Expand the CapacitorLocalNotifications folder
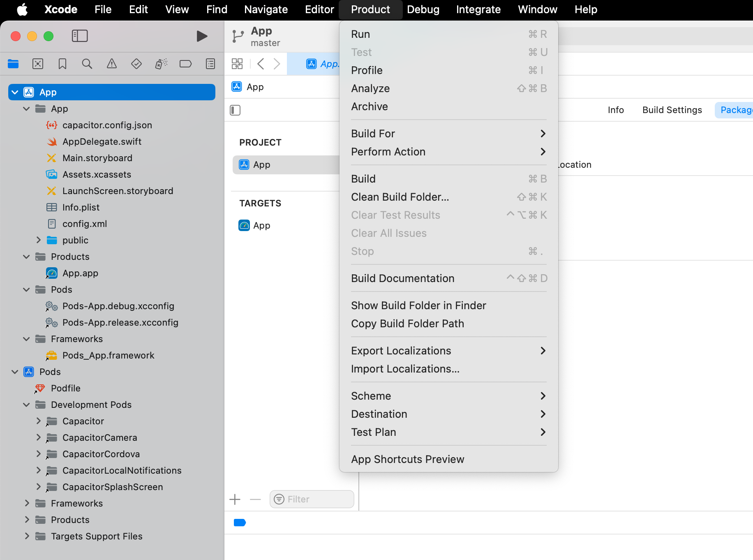753x560 pixels. coord(38,470)
